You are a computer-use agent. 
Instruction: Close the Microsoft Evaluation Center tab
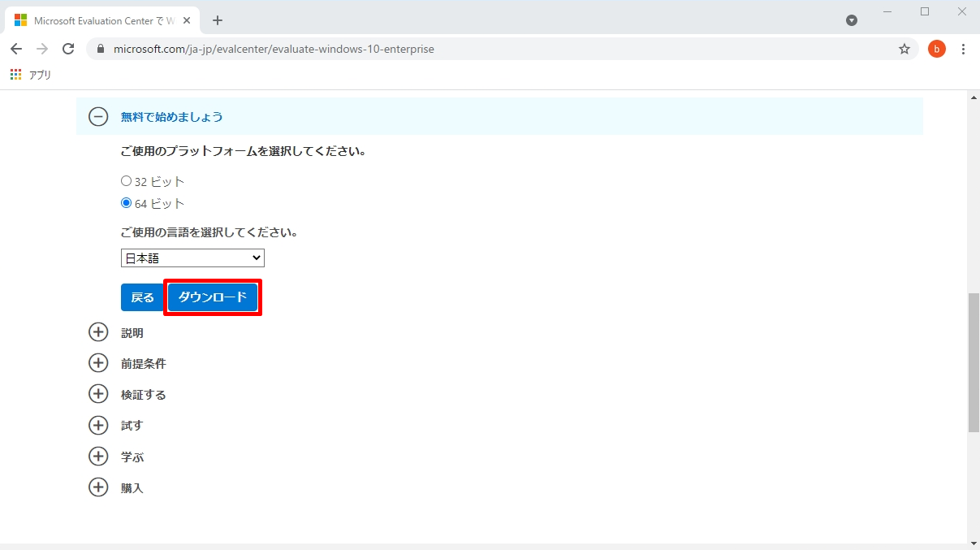coord(187,20)
